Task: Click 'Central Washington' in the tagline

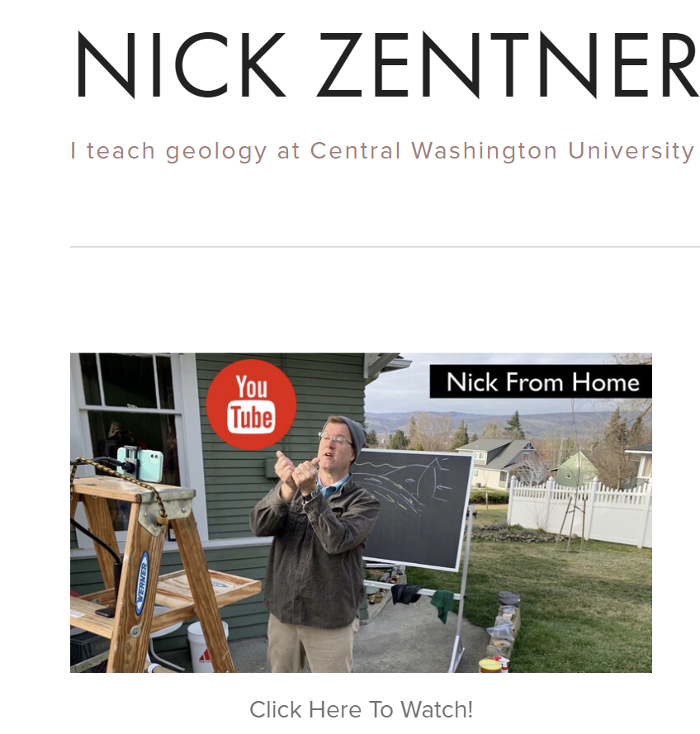Action: point(433,151)
